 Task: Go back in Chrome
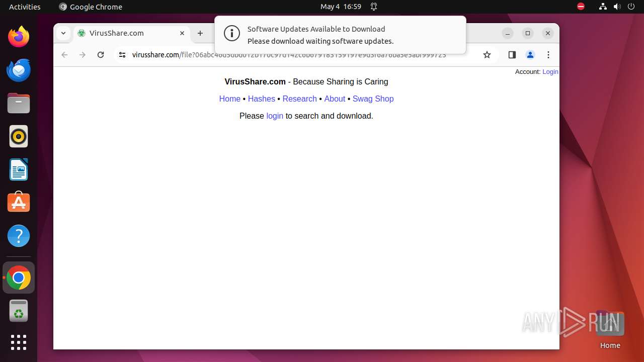[x=64, y=55]
